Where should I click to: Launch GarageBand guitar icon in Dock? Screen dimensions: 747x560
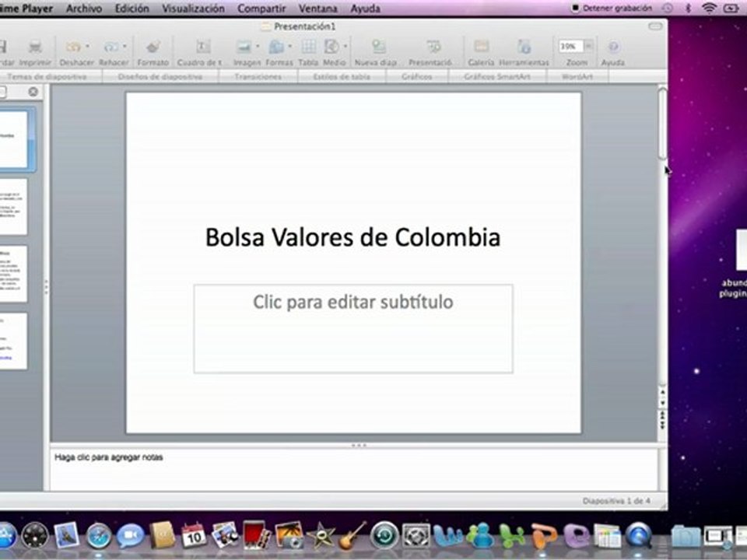click(352, 535)
